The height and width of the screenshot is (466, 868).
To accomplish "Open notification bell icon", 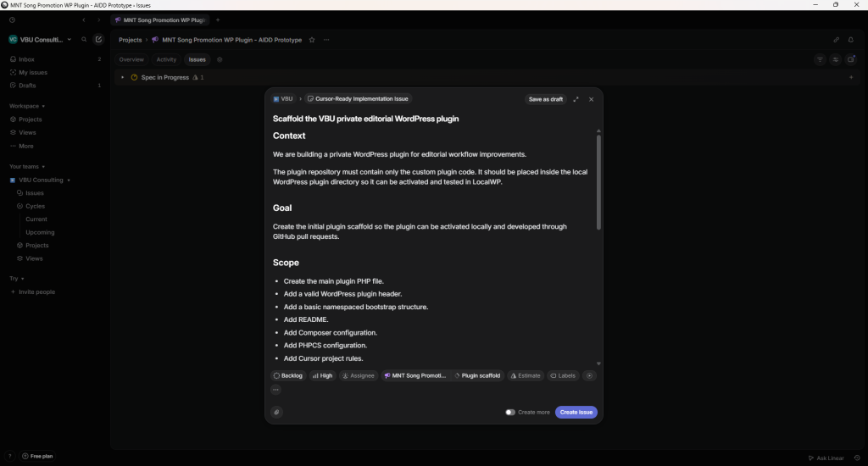I will (851, 40).
